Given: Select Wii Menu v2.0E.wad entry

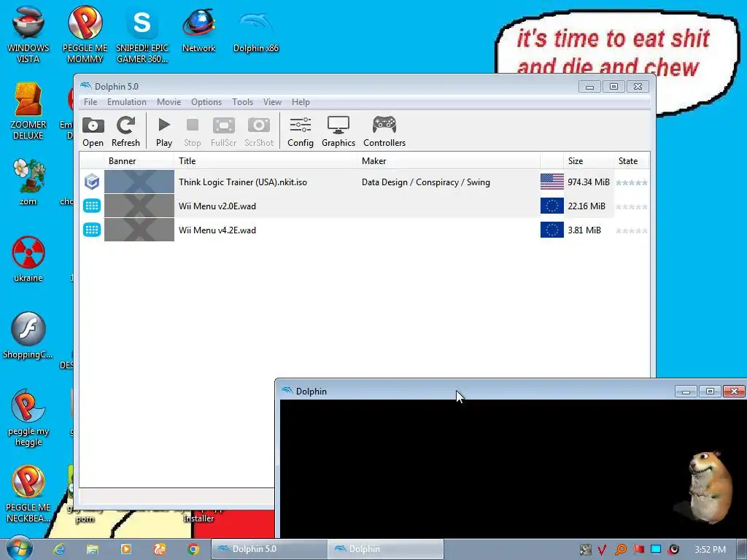Looking at the screenshot, I should (x=217, y=206).
